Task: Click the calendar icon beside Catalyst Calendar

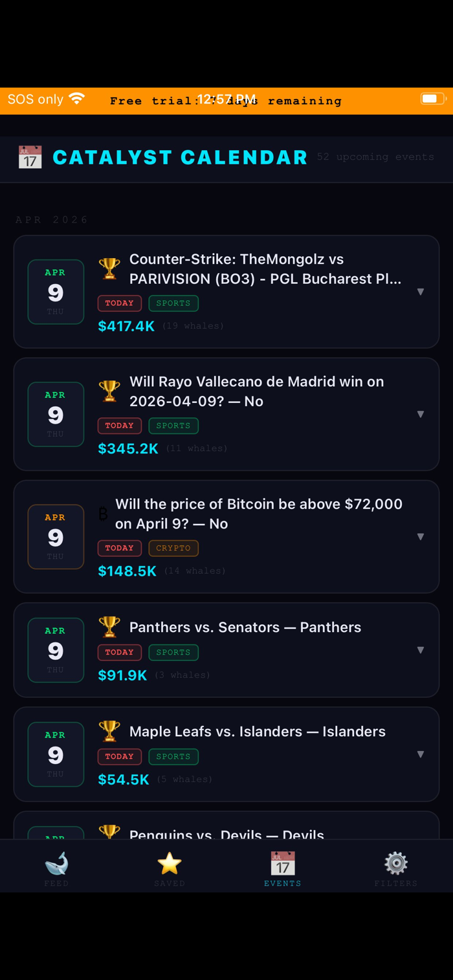Action: coord(30,157)
